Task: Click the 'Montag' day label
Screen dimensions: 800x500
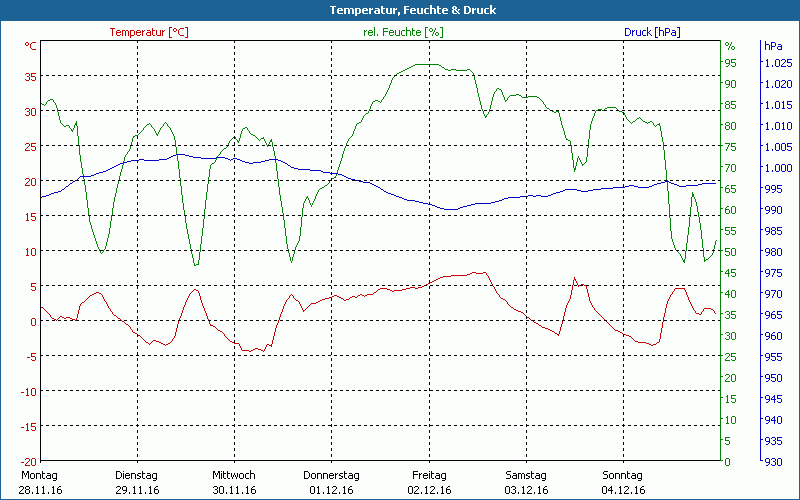Action: tap(39, 475)
